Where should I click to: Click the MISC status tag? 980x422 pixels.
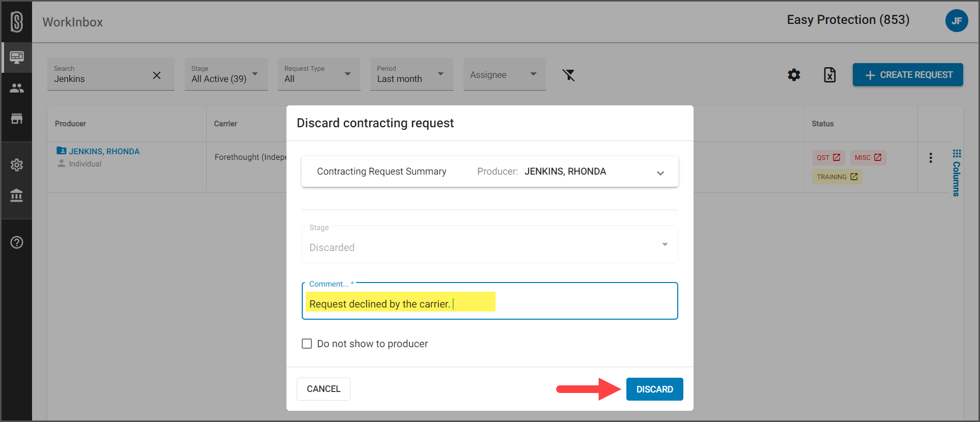(x=868, y=158)
